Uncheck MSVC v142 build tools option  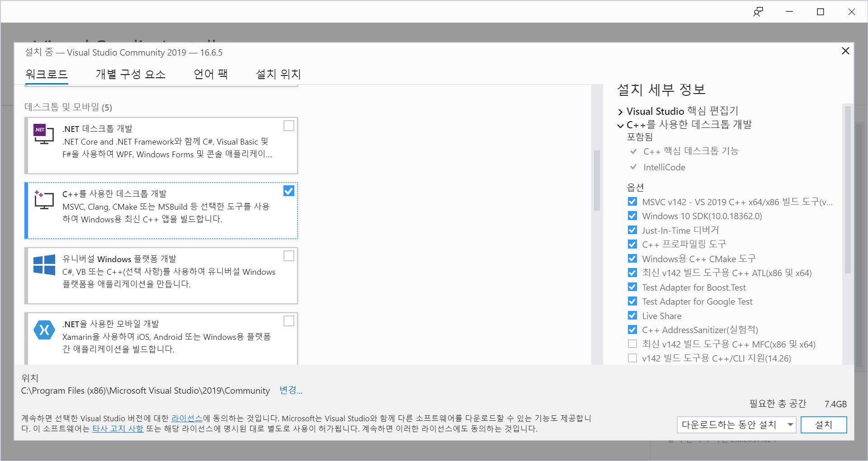pyautogui.click(x=632, y=202)
